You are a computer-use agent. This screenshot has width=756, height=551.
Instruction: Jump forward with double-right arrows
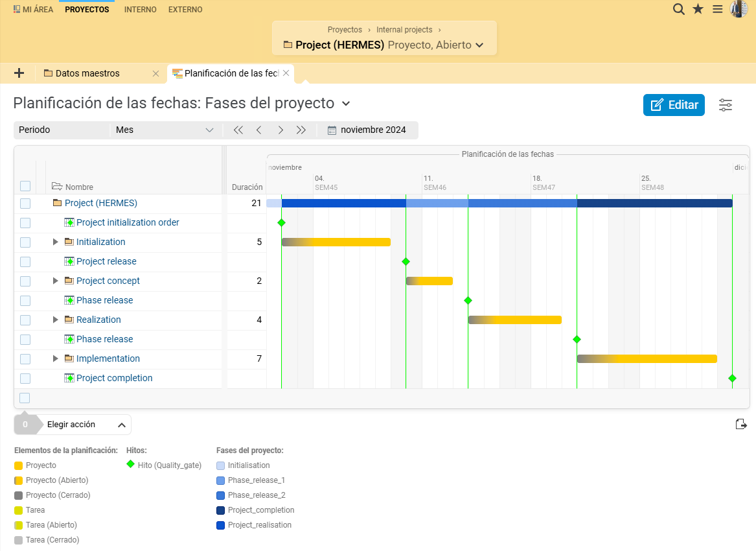[x=301, y=130]
